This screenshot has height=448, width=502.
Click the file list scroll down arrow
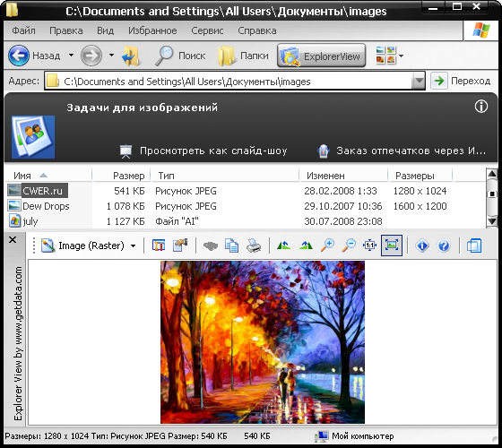point(492,220)
